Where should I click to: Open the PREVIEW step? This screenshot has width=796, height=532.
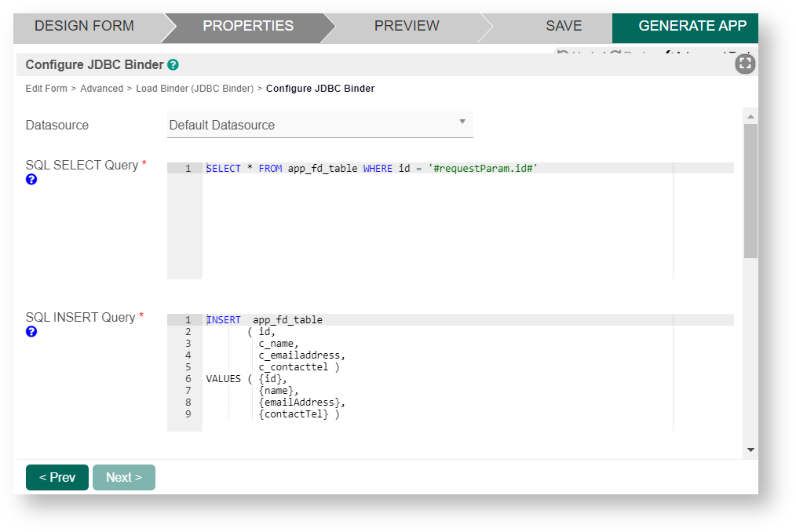(x=407, y=26)
